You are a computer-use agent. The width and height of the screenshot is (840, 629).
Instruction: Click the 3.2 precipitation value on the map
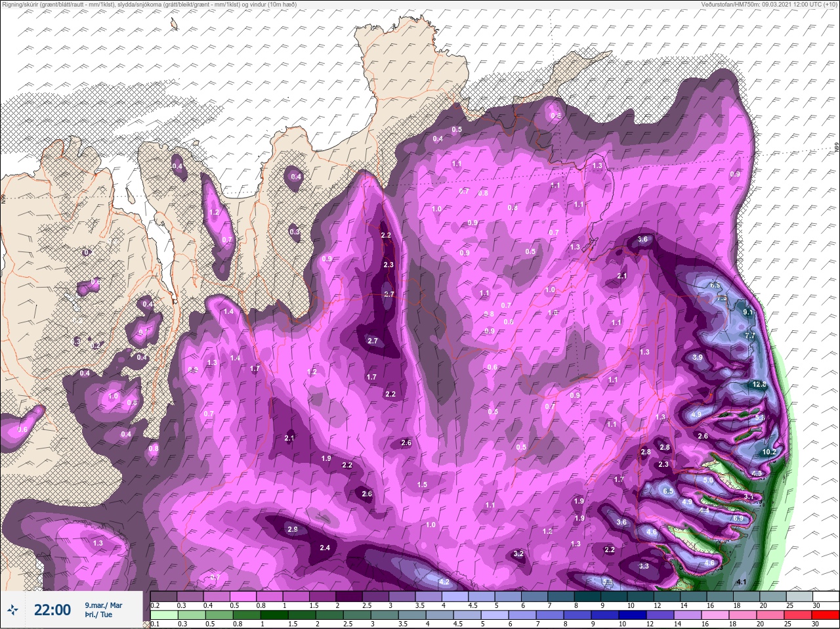pyautogui.click(x=518, y=553)
